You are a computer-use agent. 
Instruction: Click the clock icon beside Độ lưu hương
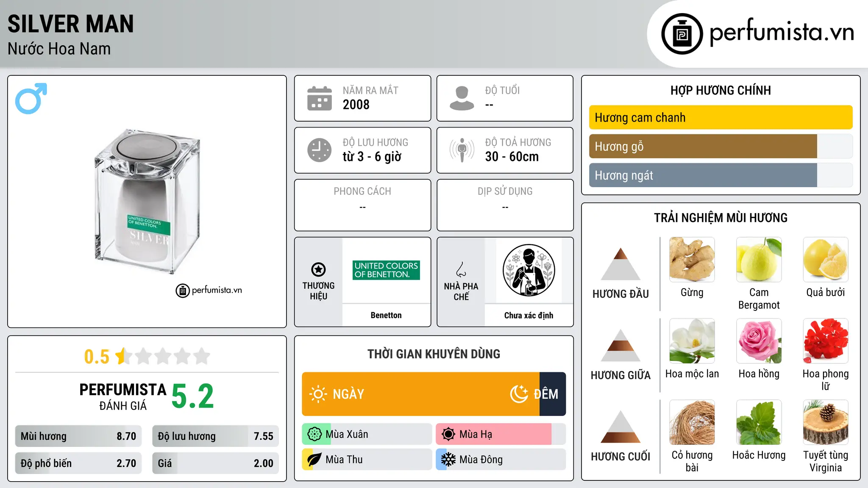(320, 150)
